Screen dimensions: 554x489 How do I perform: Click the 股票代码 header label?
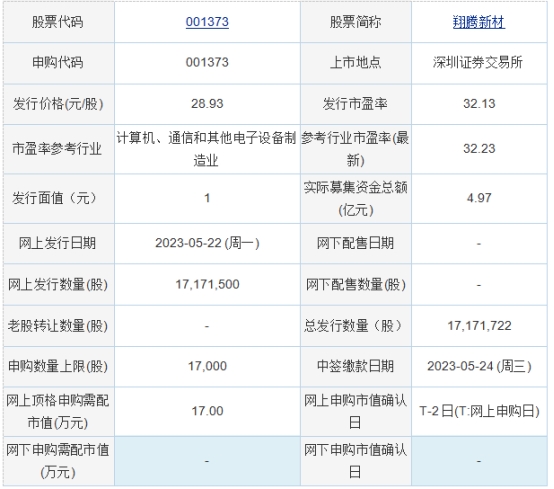click(58, 22)
